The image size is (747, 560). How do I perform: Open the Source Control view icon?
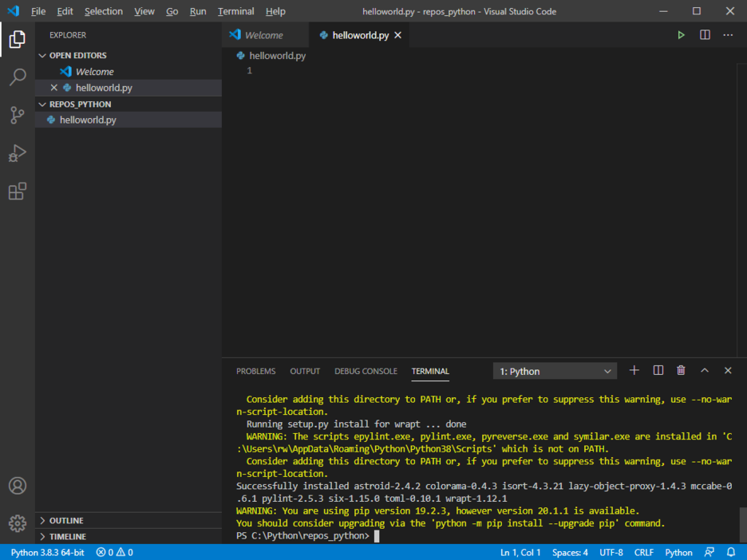(x=17, y=115)
